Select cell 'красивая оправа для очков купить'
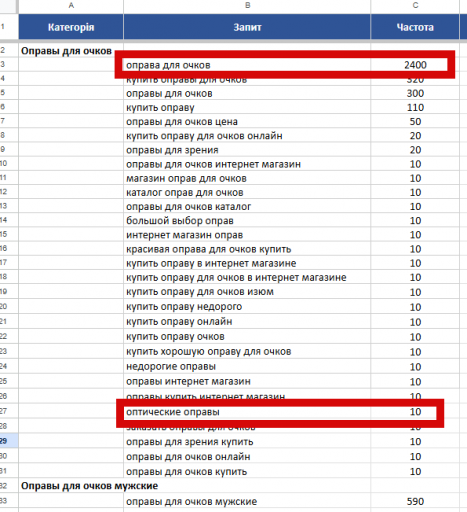The height and width of the screenshot is (512, 467). click(247, 249)
